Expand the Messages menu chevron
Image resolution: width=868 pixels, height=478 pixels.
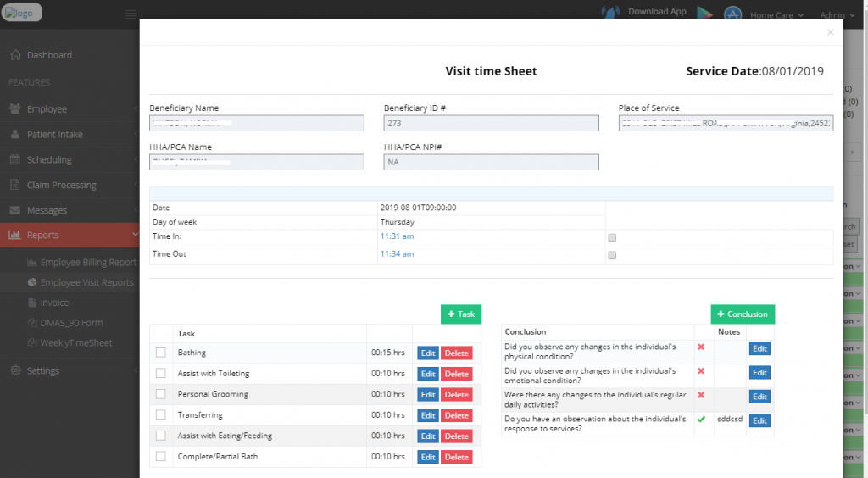coord(136,210)
